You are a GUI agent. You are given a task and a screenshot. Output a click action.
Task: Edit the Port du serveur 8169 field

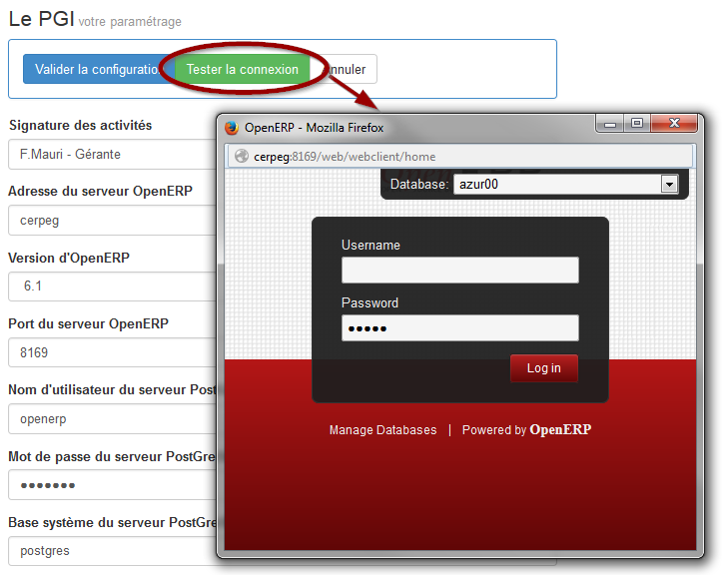pyautogui.click(x=113, y=352)
